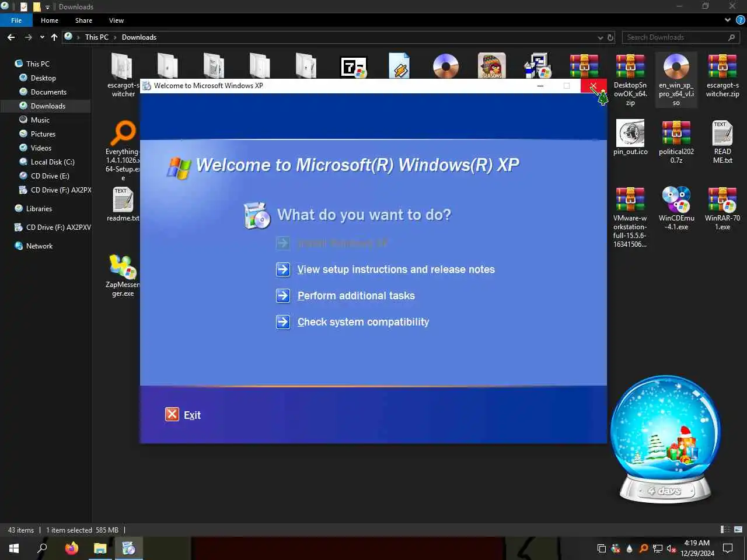Click the snow globe countdown widget
The height and width of the screenshot is (560, 747).
666,439
